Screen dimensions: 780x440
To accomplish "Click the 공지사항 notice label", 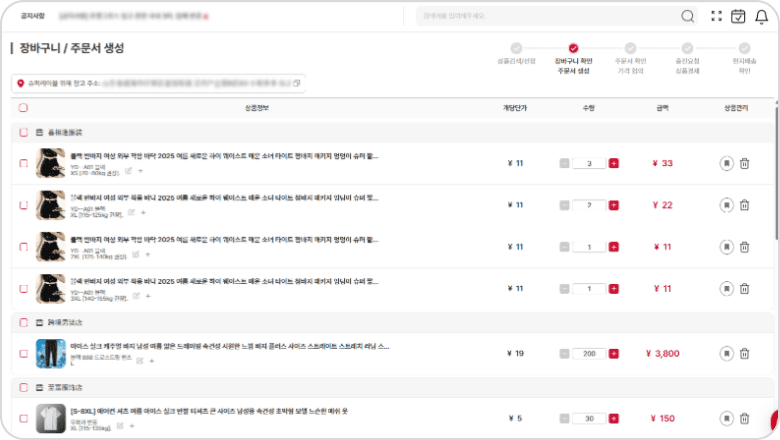I will 33,16.
